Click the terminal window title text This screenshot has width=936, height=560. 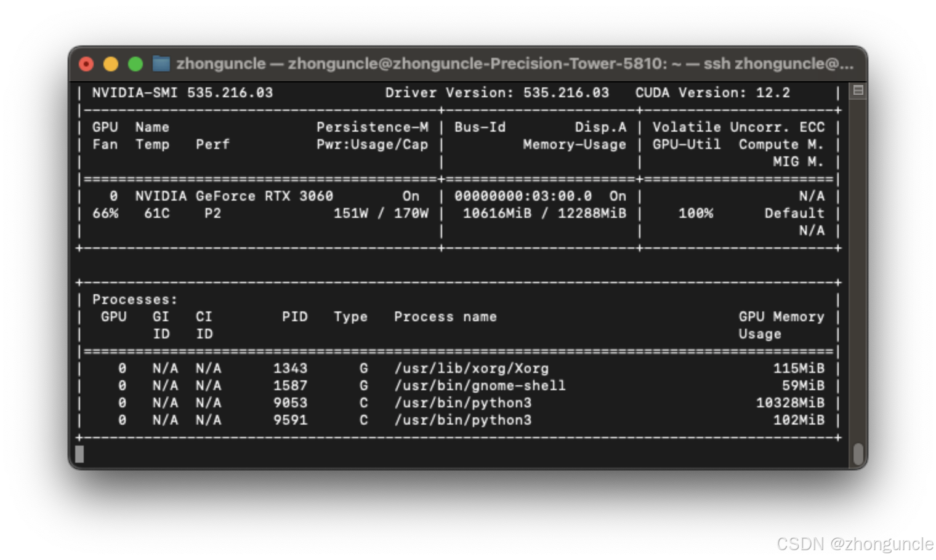514,64
